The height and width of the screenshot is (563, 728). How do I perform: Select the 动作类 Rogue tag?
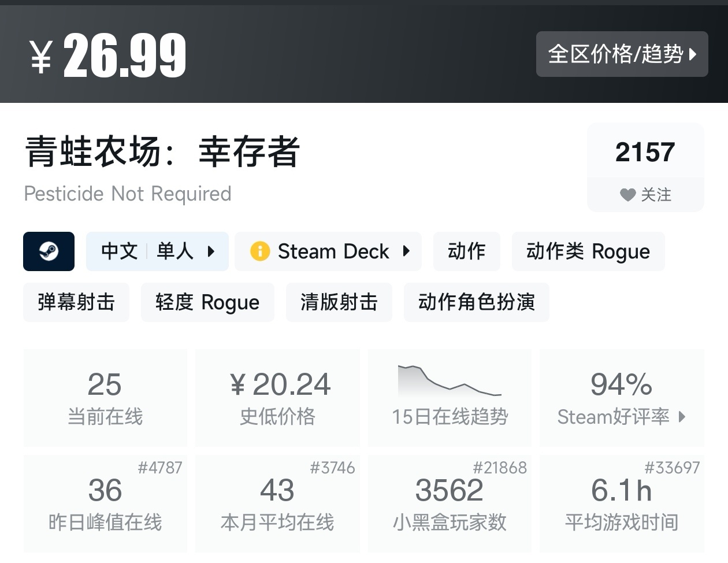(x=588, y=251)
